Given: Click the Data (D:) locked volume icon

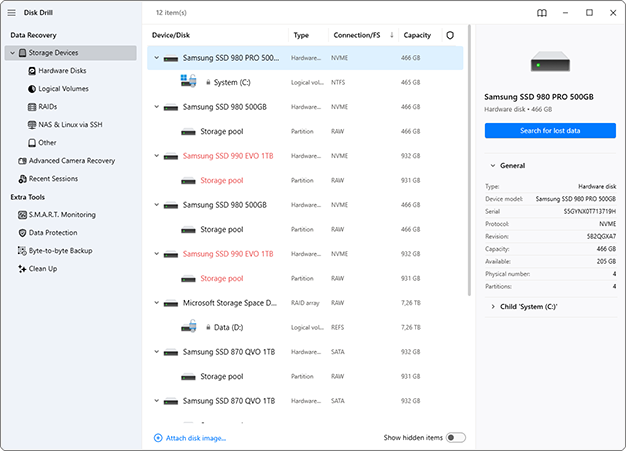Looking at the screenshot, I should [188, 326].
